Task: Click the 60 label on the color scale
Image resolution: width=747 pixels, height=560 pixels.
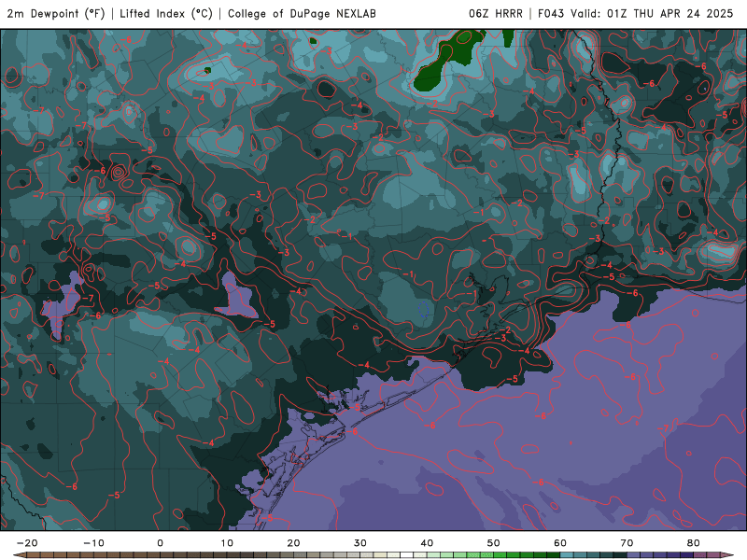Action: click(x=560, y=543)
